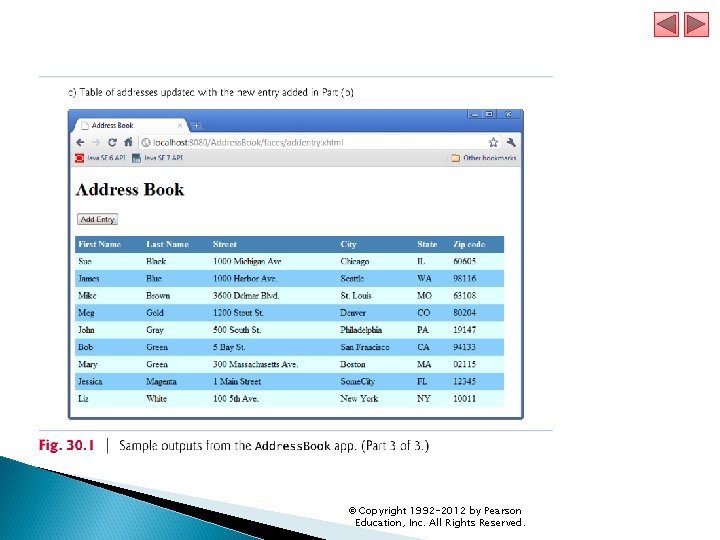Screen dimensions: 720x540
Task: Click the First Name column header
Action: click(x=100, y=244)
